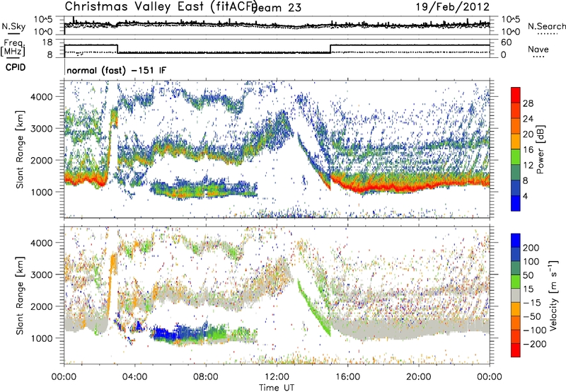Click the Velocity colorbar segment between -50 and -100
This screenshot has width=566, height=392.
[x=516, y=323]
